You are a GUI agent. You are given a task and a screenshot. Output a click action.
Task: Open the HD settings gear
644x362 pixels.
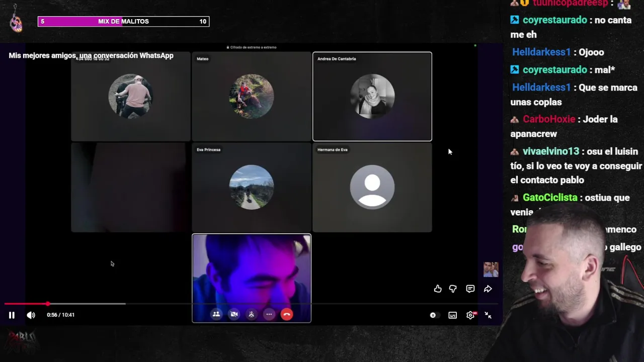coord(471,315)
